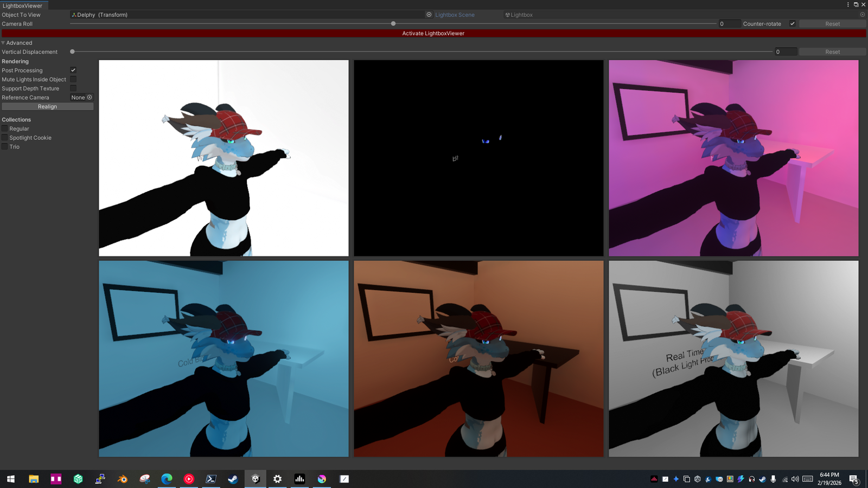The width and height of the screenshot is (868, 488).
Task: Collapse the Advanced section
Action: [x=3, y=43]
